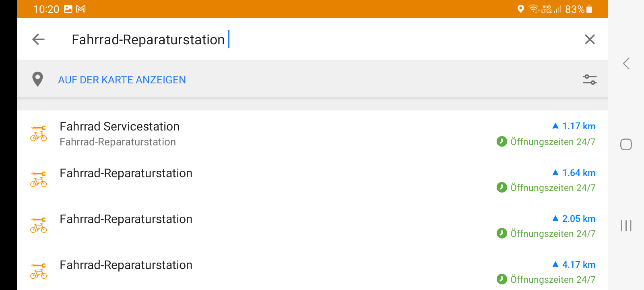
Task: Clear the search text with X
Action: pyautogui.click(x=590, y=39)
